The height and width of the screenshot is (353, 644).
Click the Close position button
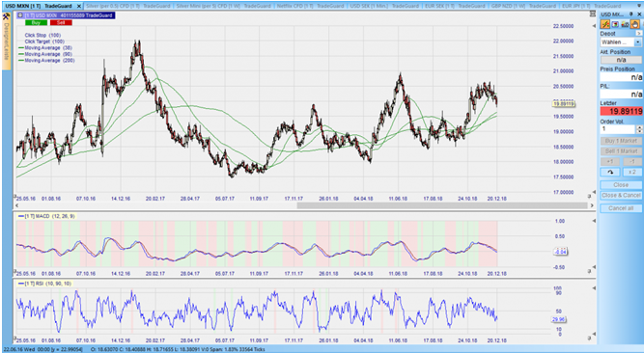621,185
